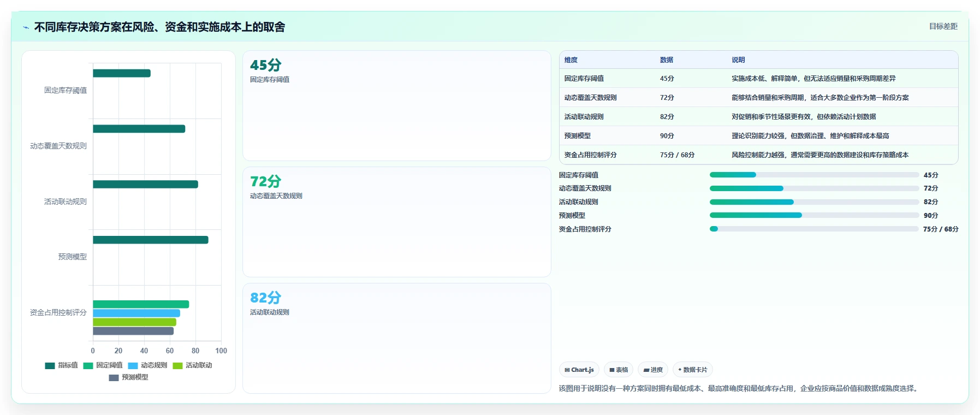Screen dimensions: 980x415
Task: Click the 资金占用控制评分 label on the chart axis
Action: coord(58,313)
